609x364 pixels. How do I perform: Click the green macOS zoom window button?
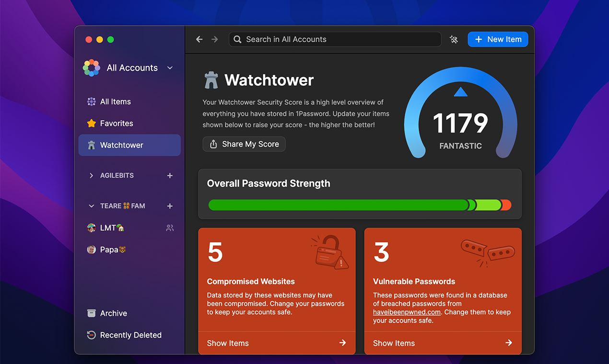tap(111, 40)
